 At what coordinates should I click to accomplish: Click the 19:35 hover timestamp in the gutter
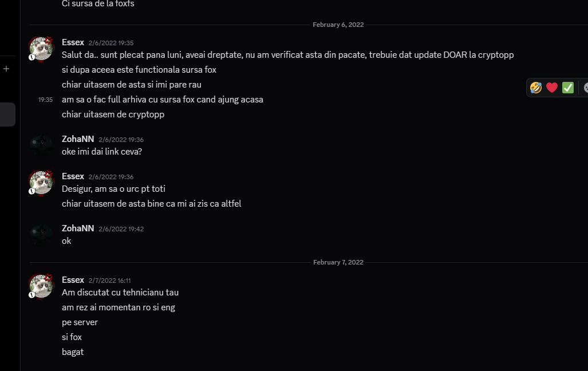(45, 99)
